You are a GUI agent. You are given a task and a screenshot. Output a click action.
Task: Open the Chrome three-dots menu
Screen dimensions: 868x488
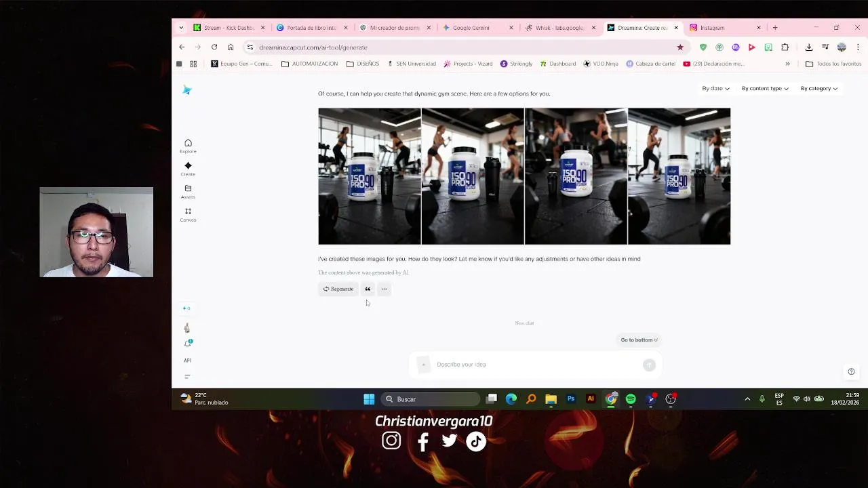[x=858, y=47]
